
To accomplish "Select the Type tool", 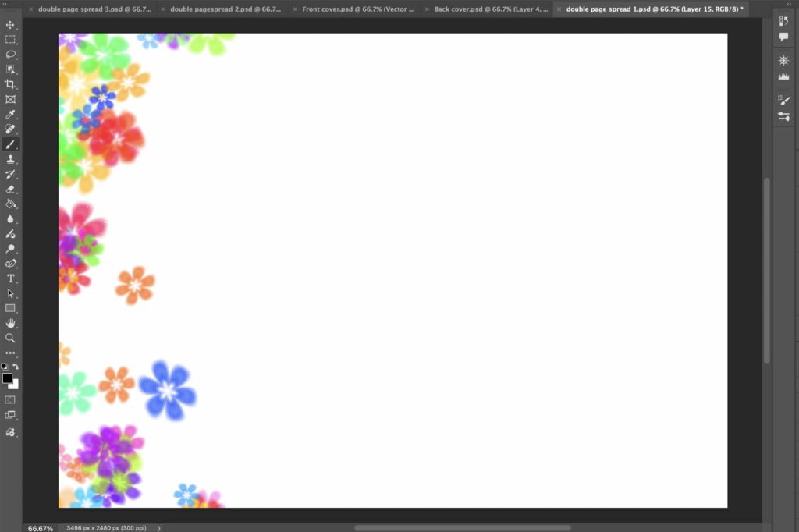I will click(11, 278).
